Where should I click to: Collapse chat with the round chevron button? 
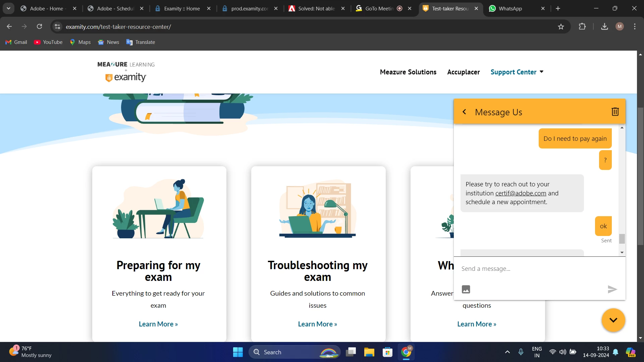613,320
